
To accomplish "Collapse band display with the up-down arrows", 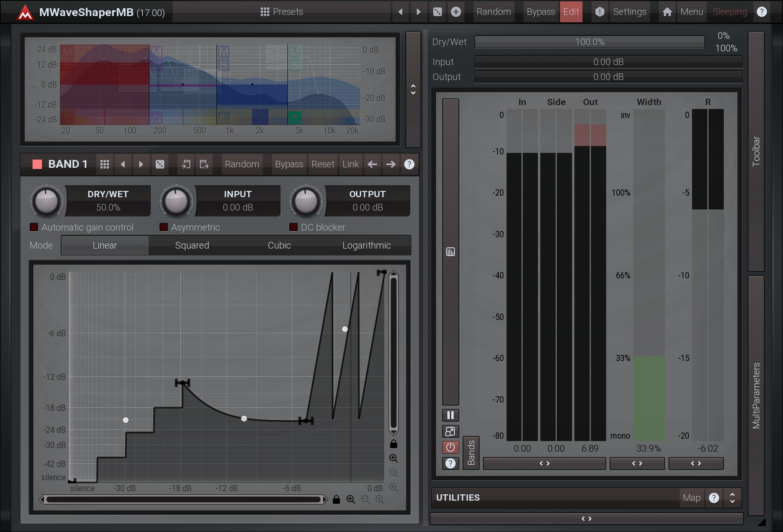I will pos(413,89).
